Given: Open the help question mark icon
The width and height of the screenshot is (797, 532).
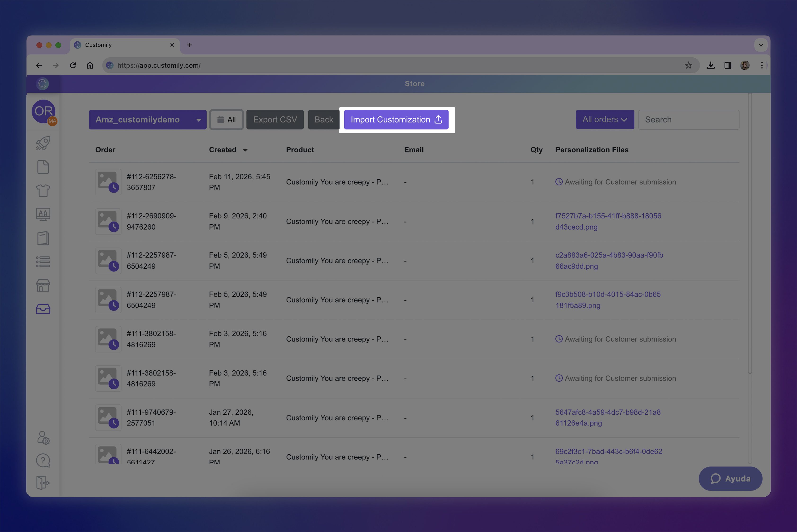Looking at the screenshot, I should point(43,460).
